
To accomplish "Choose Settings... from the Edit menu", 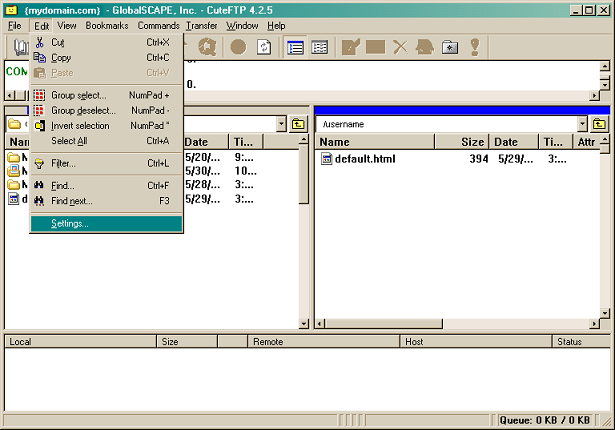I will (70, 223).
